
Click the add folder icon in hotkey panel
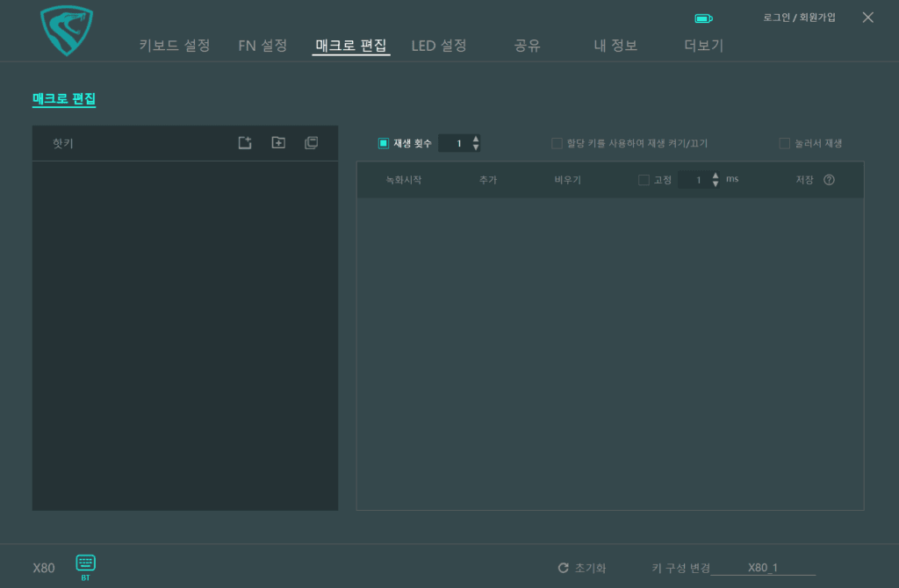tap(278, 143)
